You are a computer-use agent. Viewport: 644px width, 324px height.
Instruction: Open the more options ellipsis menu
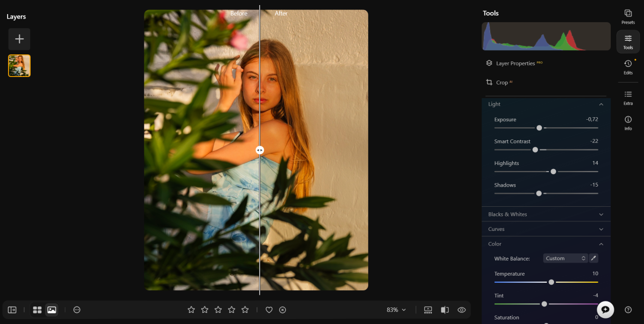pyautogui.click(x=76, y=310)
